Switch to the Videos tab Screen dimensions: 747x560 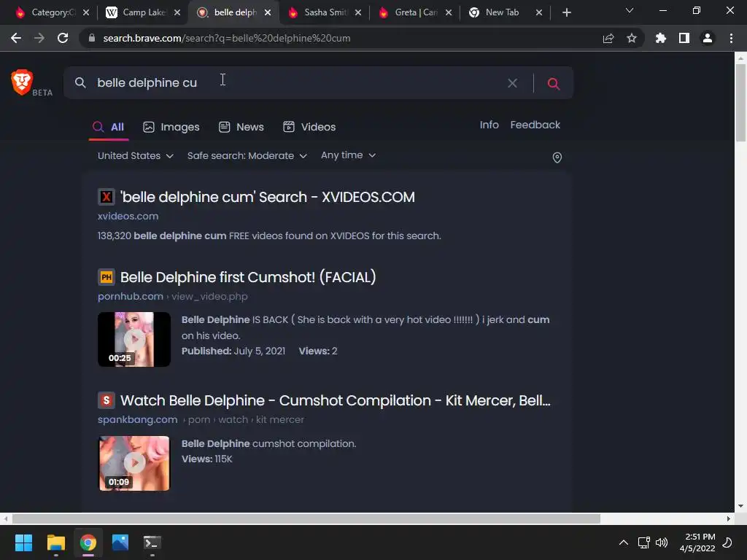tap(309, 127)
